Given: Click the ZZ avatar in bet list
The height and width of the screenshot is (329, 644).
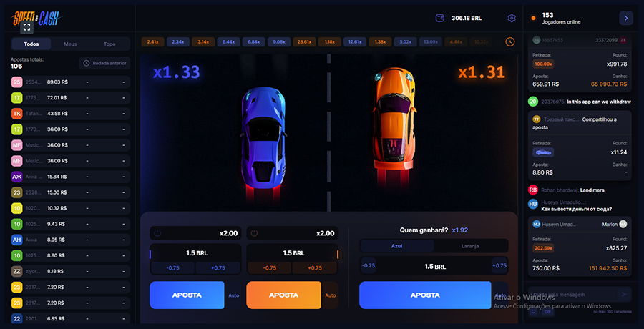Looking at the screenshot, I should click(17, 271).
